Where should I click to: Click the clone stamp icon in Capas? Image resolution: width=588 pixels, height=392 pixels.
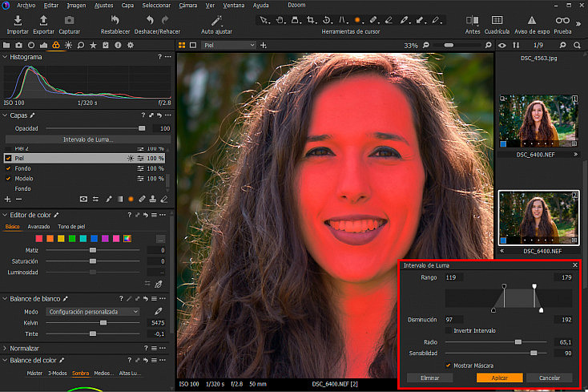153,199
